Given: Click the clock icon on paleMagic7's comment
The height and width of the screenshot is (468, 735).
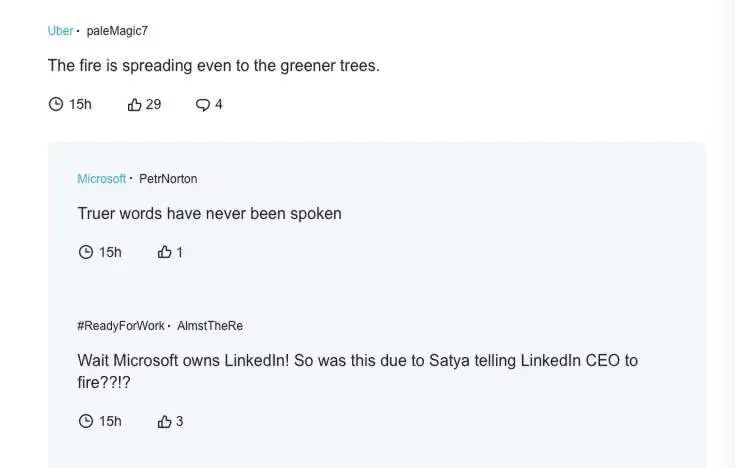Looking at the screenshot, I should [x=56, y=104].
